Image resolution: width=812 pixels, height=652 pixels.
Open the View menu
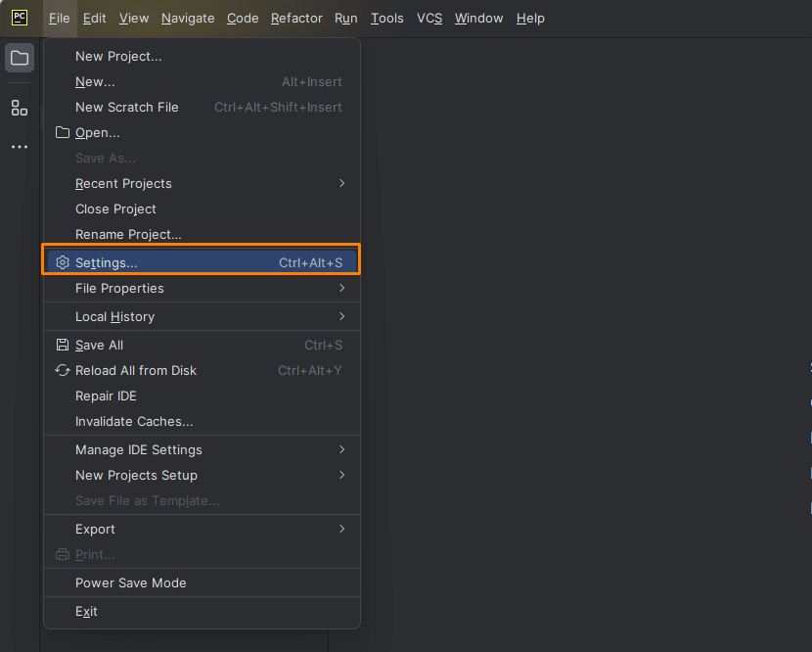[134, 19]
